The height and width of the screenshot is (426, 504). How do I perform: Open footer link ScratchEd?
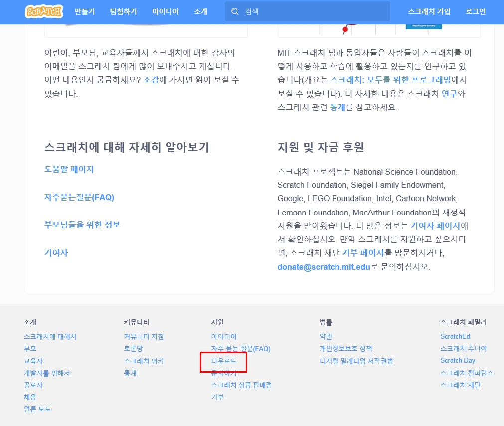[455, 337]
